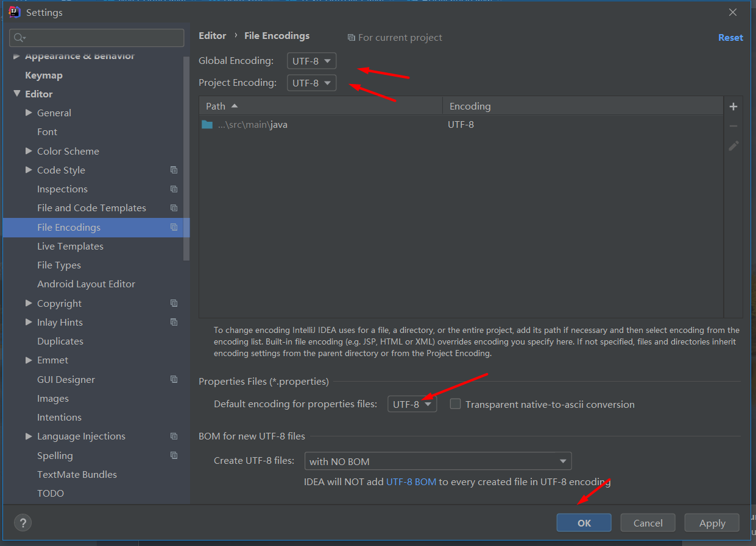Open TextMate Bundles settings
The image size is (756, 546).
[77, 475]
